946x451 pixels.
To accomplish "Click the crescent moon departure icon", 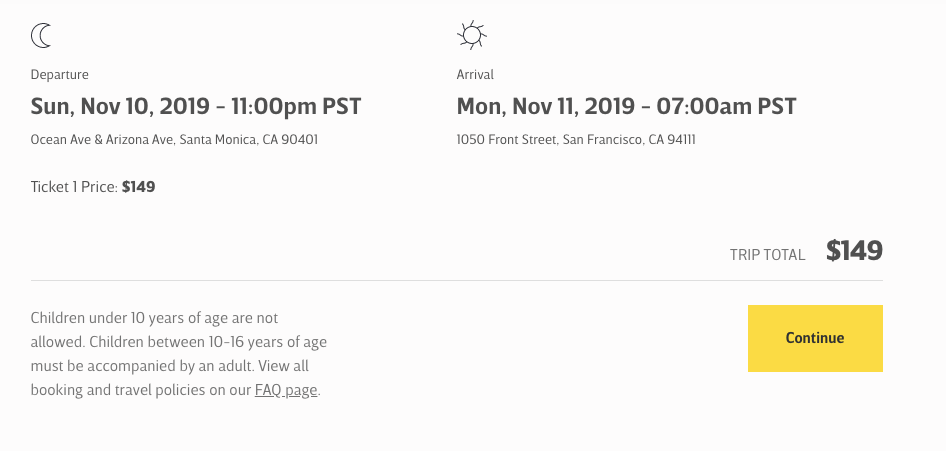I will tap(41, 36).
